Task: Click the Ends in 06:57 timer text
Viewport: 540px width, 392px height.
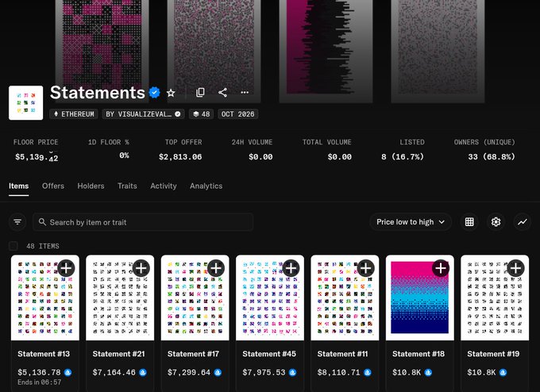Action: point(39,382)
